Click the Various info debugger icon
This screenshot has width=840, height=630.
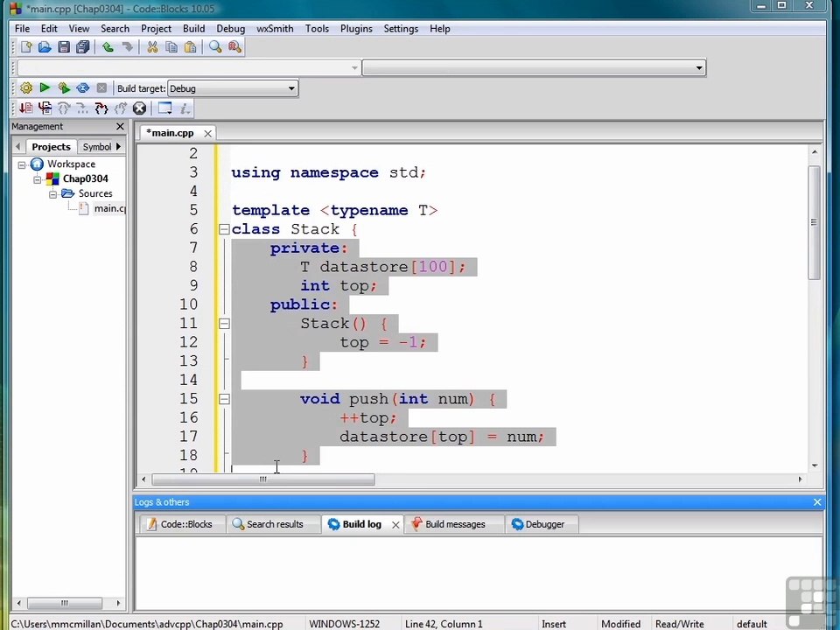tap(185, 108)
